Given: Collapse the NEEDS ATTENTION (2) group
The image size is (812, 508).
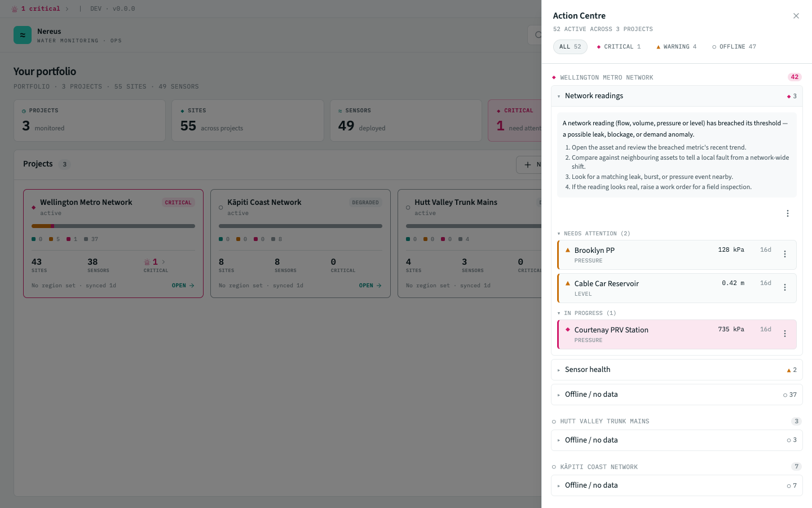Looking at the screenshot, I should tap(594, 234).
